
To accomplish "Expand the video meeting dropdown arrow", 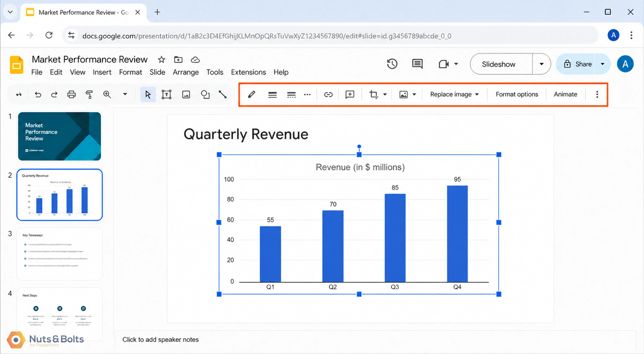I will point(456,64).
